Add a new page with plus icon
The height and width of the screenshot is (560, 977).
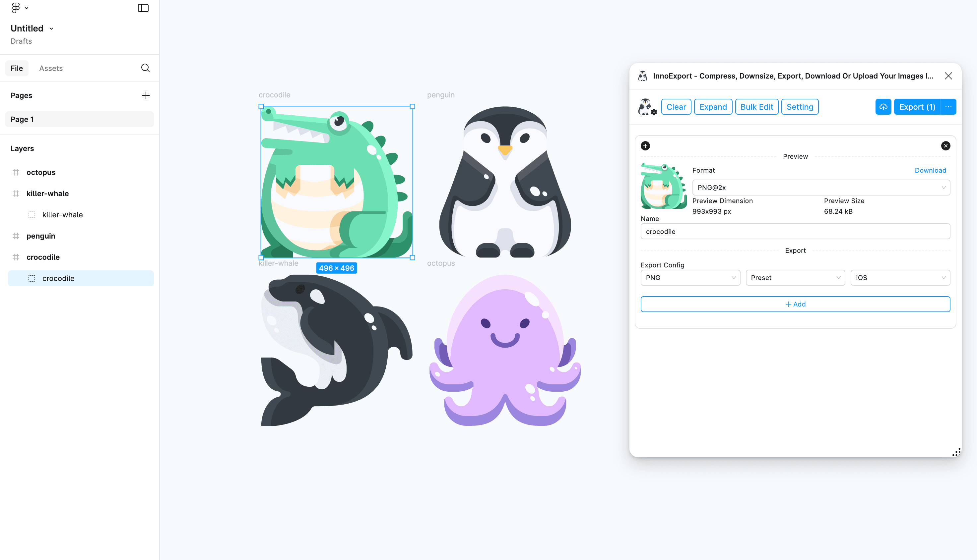(x=146, y=95)
